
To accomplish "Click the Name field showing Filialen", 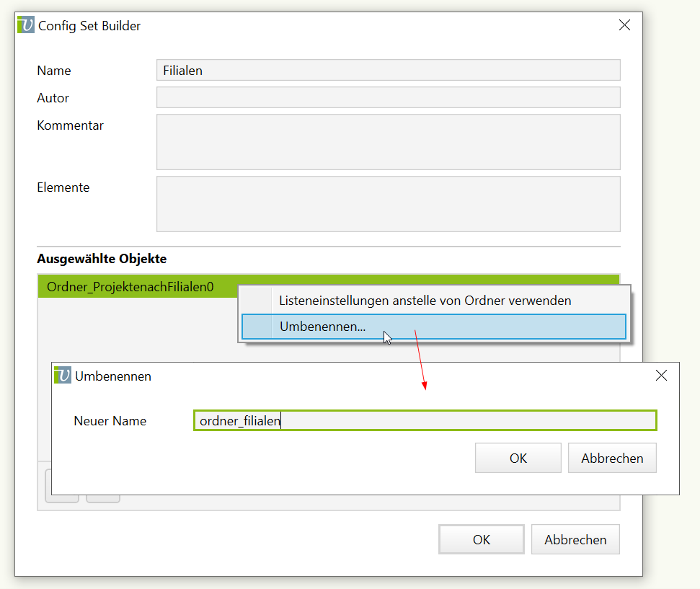I will [x=388, y=70].
